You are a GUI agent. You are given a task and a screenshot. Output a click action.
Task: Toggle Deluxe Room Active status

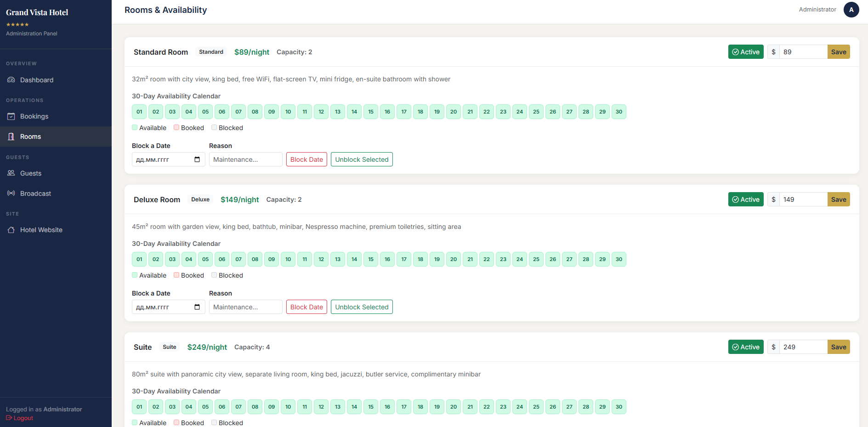click(x=746, y=199)
